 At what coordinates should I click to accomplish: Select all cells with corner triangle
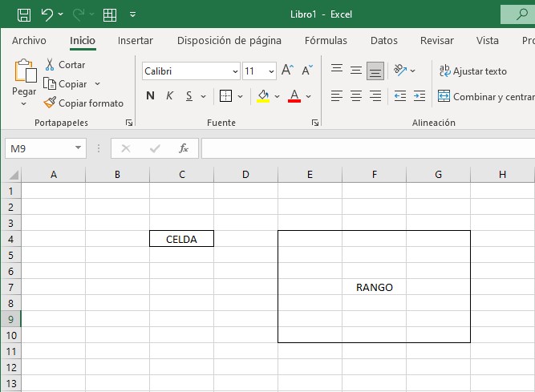coord(14,176)
